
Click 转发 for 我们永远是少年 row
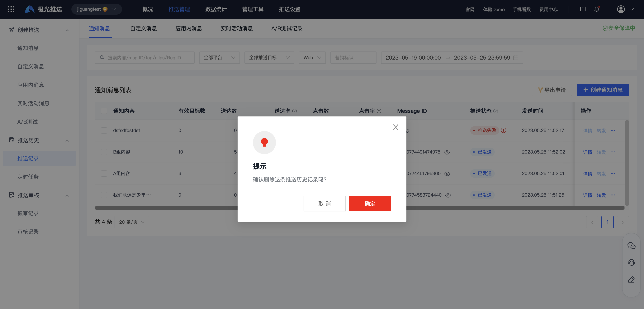click(x=601, y=195)
